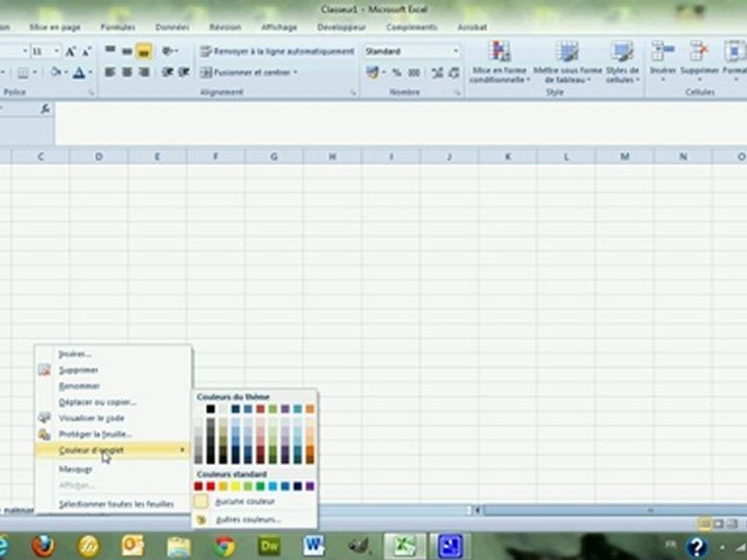
Task: Choose Renommer in the context menu
Action: click(x=113, y=386)
